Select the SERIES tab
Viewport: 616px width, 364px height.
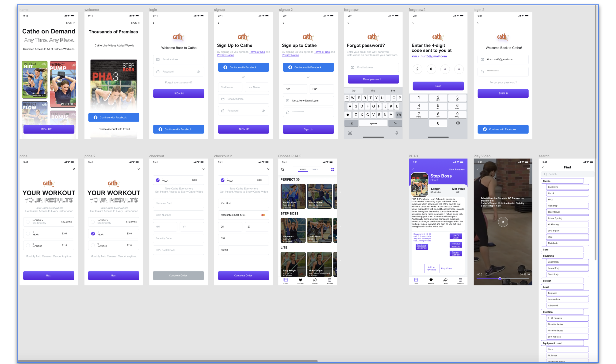(303, 169)
